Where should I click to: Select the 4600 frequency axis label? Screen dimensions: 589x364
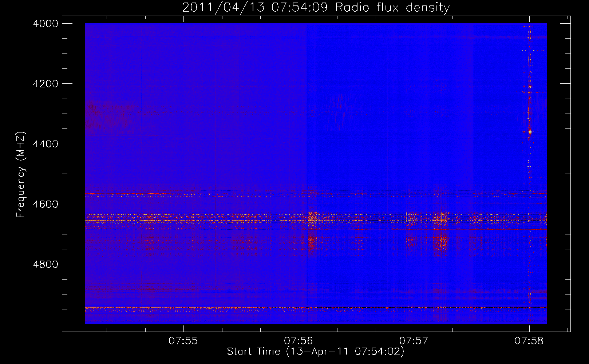(x=45, y=204)
